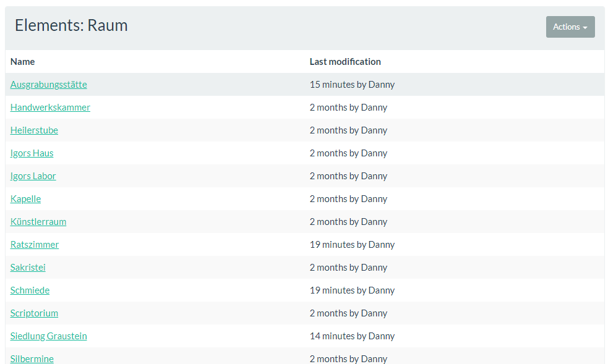
Task: Select the Heilerstube link
Action: click(x=34, y=130)
